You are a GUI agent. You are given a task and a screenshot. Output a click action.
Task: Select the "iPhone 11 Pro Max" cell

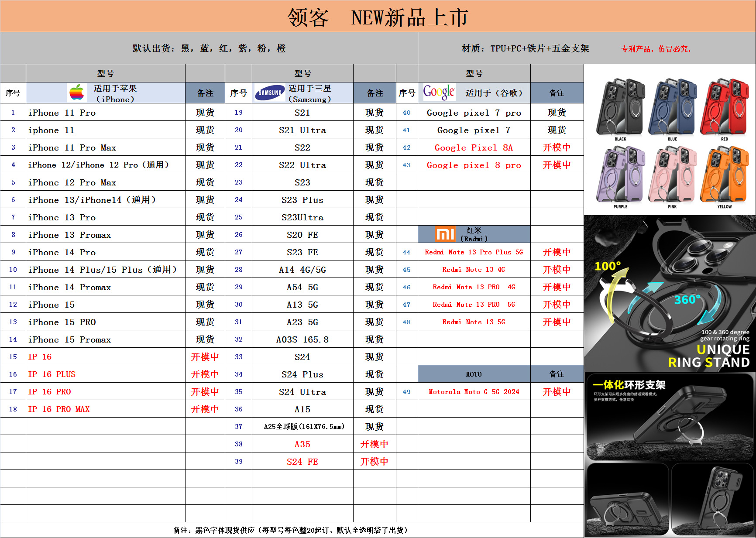(106, 147)
